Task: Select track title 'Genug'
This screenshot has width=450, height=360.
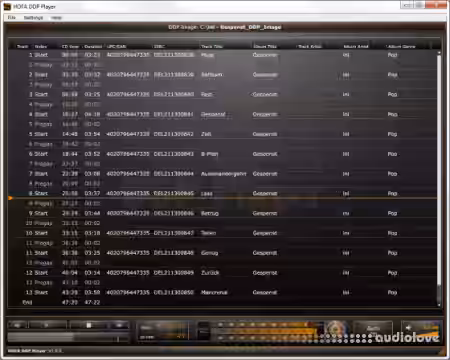Action: [x=209, y=253]
